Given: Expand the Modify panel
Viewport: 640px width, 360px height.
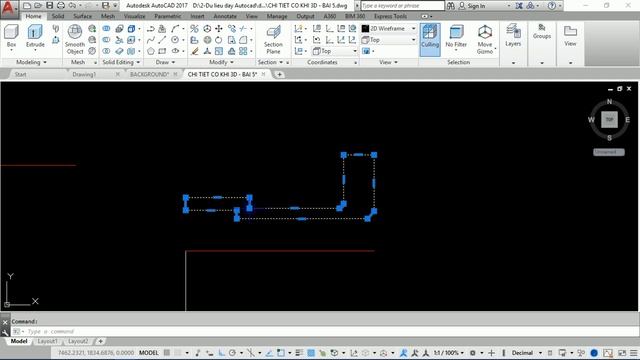Looking at the screenshot, I should [221, 62].
